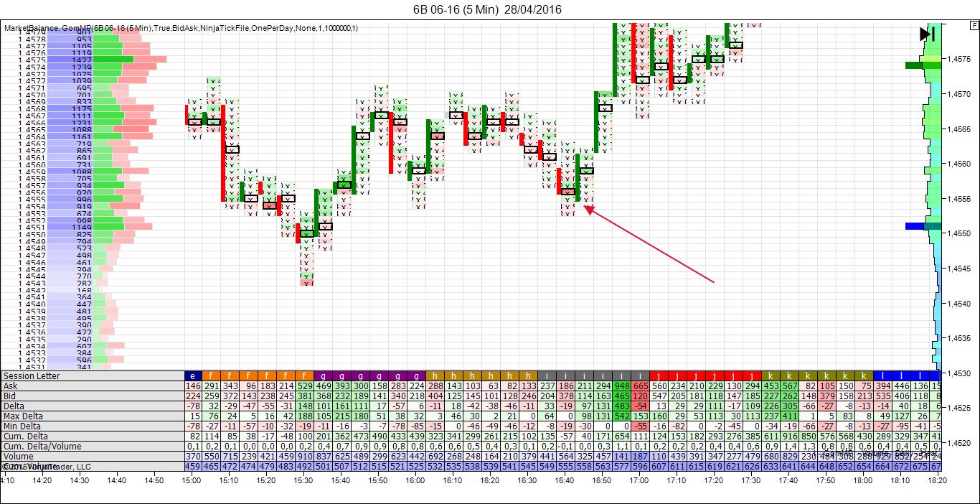Click the Bid cell showing 547

[x=660, y=396]
